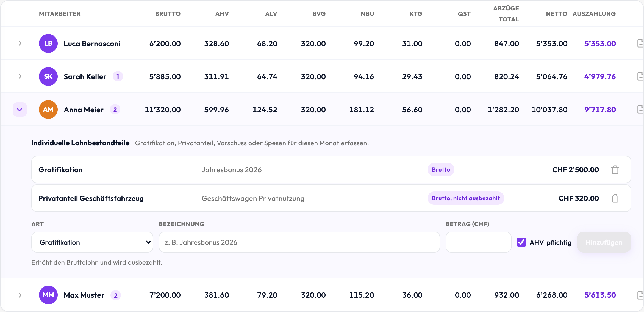Click the MITARBEITER column header
Image resolution: width=644 pixels, height=312 pixels.
coord(60,14)
